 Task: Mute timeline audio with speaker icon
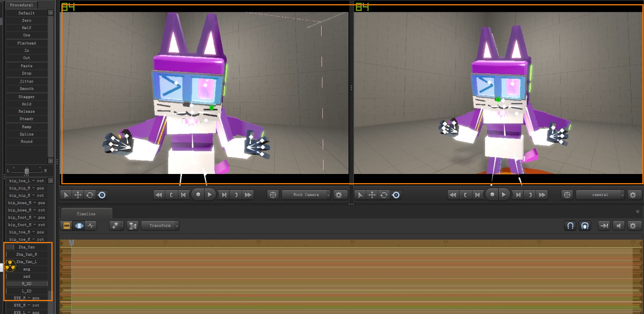(x=618, y=226)
